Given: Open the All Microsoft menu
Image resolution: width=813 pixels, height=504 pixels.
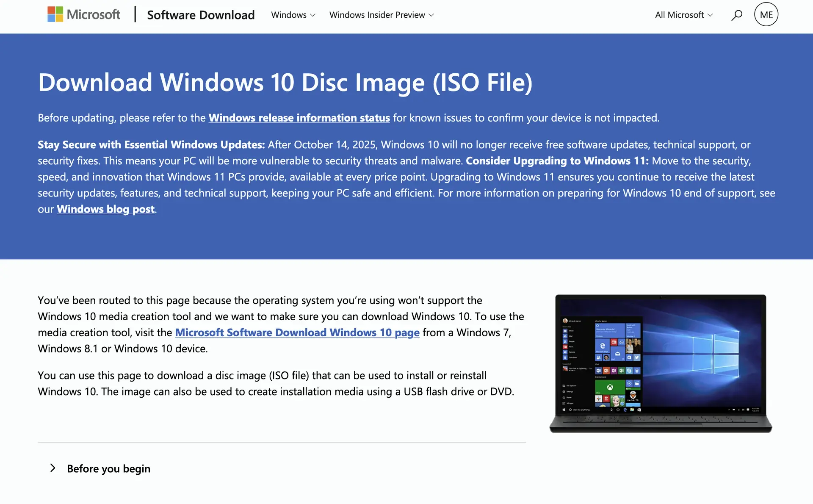Looking at the screenshot, I should [x=684, y=15].
